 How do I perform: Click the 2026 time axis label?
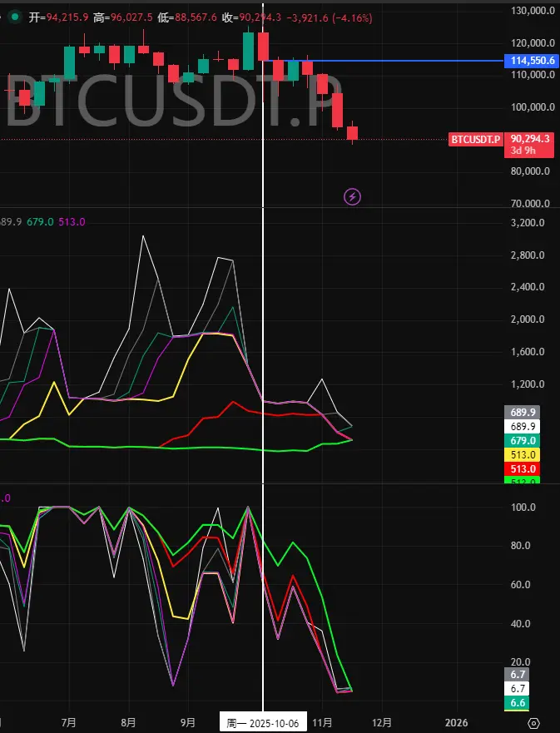(x=456, y=723)
